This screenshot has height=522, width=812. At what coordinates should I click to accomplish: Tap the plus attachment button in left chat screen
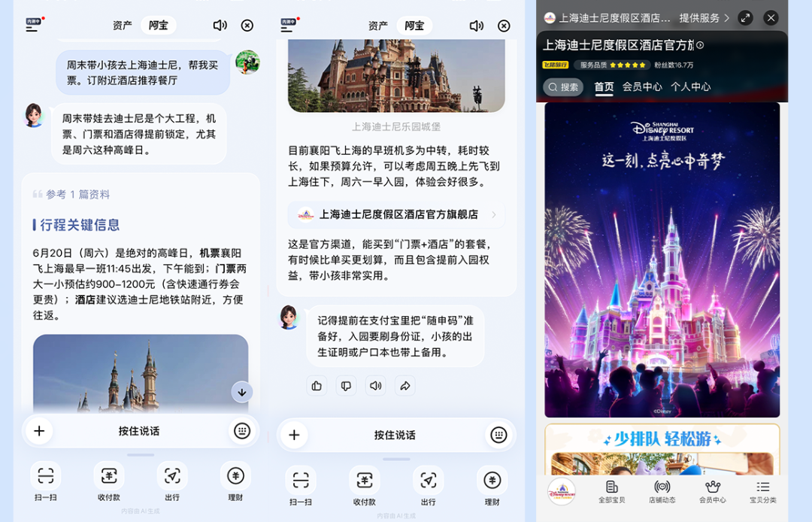coord(39,431)
